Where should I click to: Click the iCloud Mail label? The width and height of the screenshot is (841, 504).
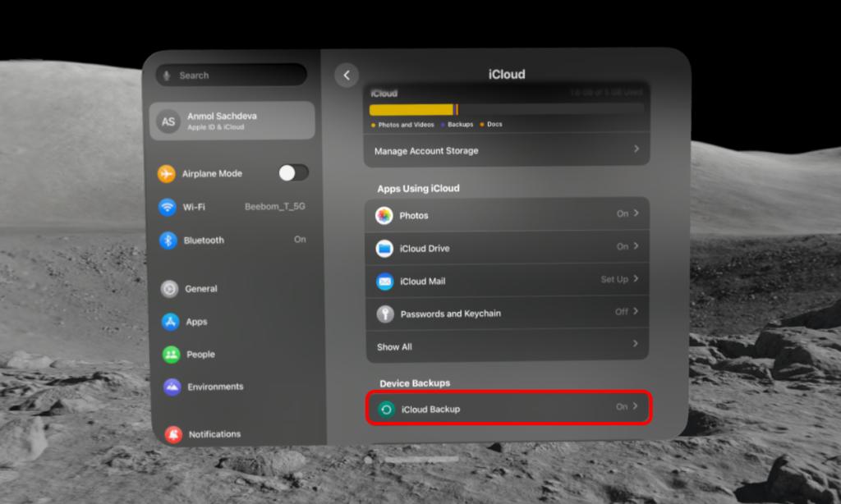tap(423, 282)
